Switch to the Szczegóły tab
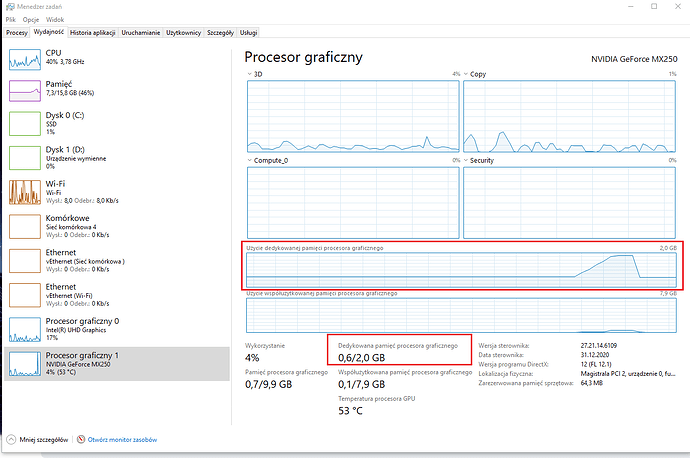 point(220,32)
